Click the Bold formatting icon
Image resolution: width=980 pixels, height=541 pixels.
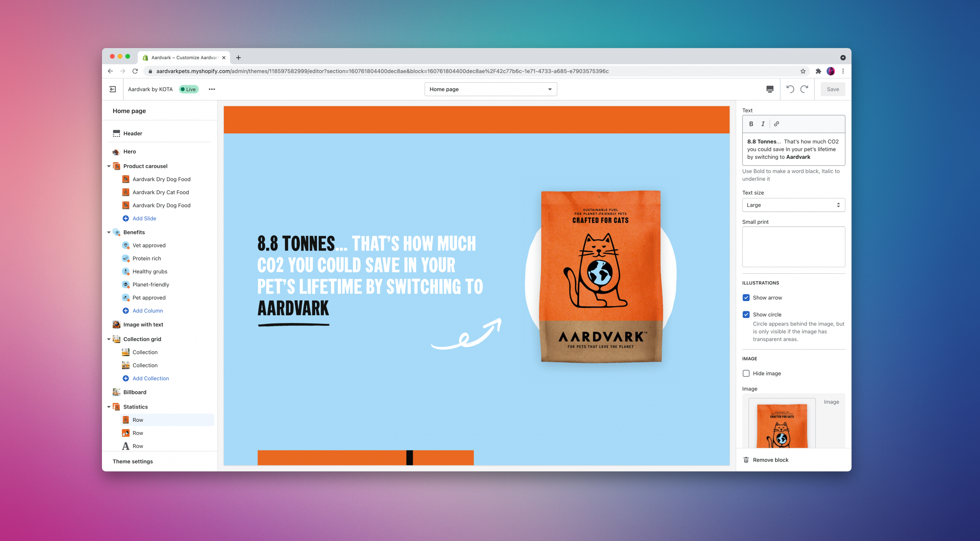(x=751, y=124)
